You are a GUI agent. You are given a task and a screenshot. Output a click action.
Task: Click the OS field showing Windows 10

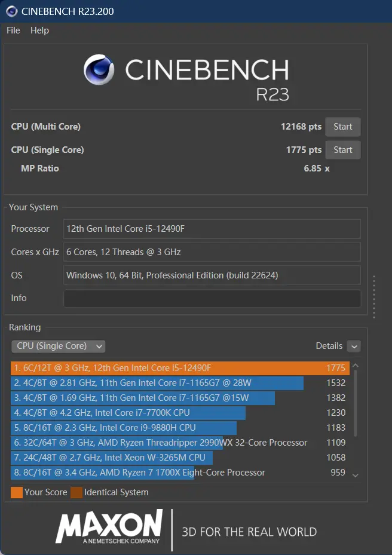click(212, 275)
